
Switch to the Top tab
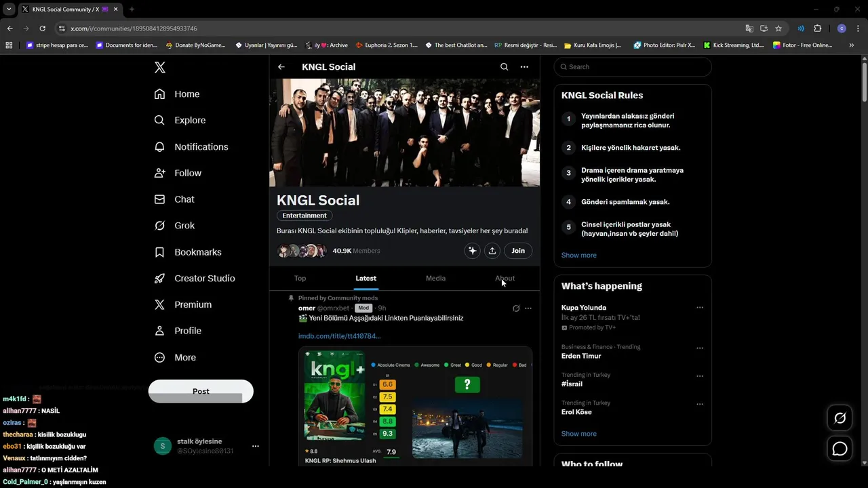300,278
